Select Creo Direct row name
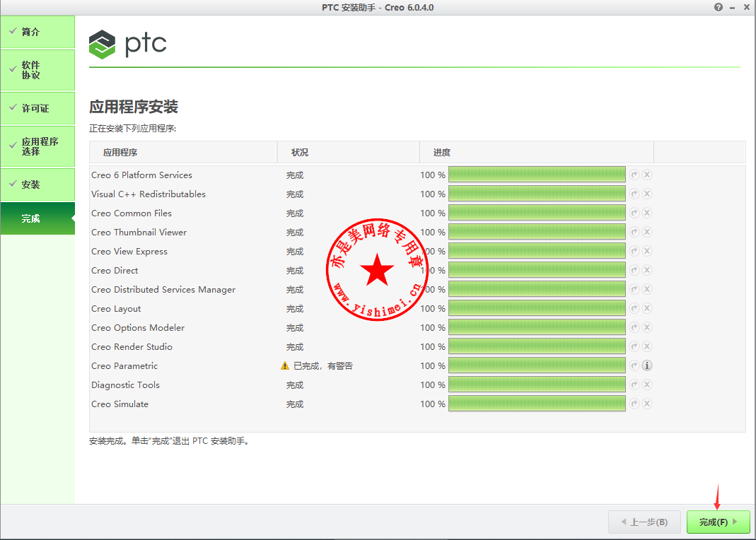The height and width of the screenshot is (540, 756). (x=115, y=270)
